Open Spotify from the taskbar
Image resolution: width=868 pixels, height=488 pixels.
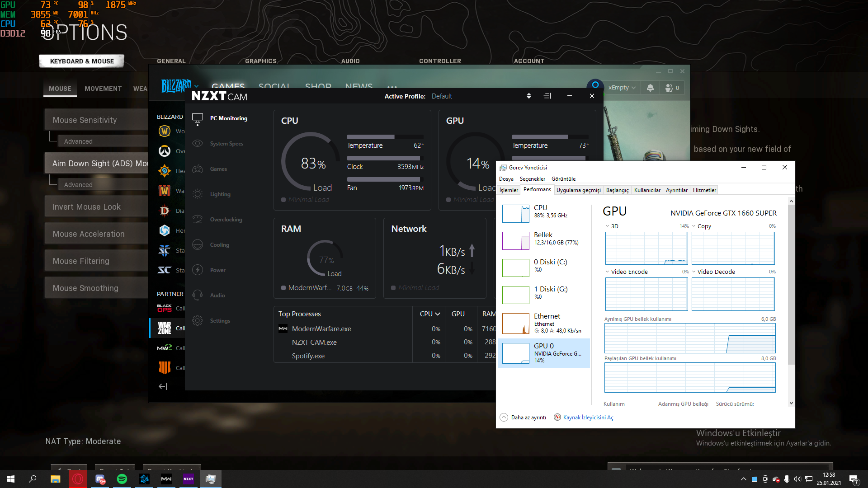122,479
